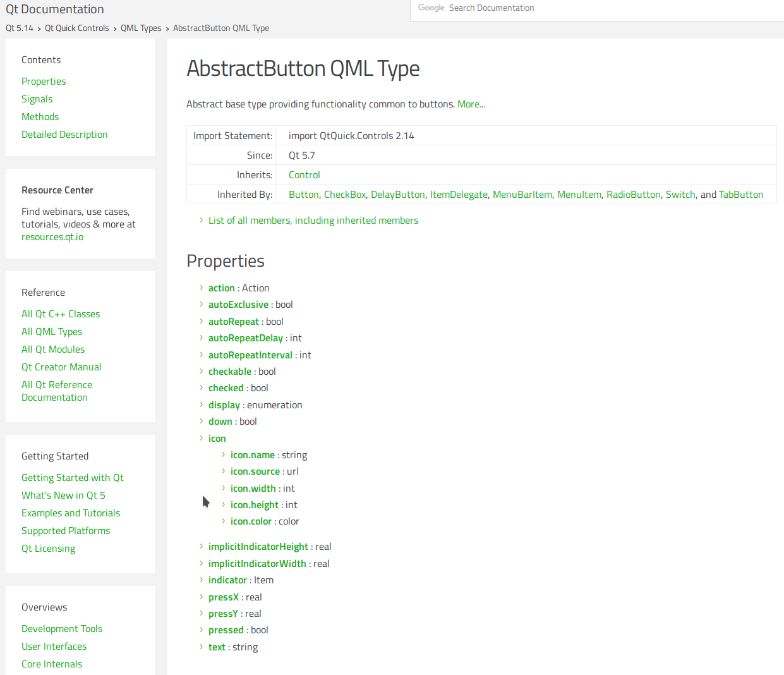Open All QML Types reference
The height and width of the screenshot is (675, 784).
(52, 332)
